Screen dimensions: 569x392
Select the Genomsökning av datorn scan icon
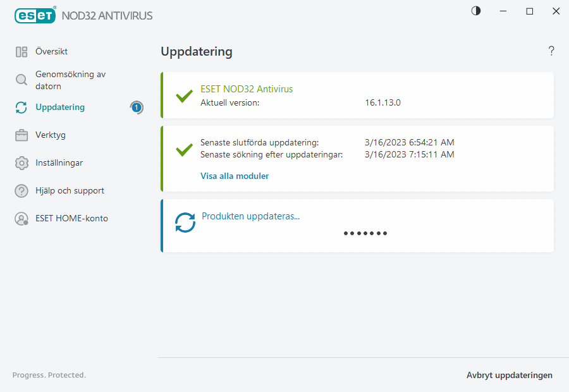21,80
